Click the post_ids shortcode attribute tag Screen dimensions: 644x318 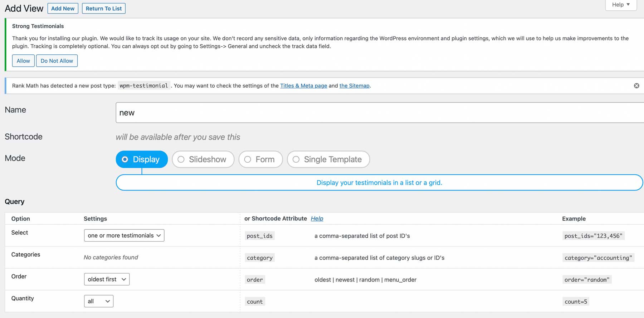[259, 236]
